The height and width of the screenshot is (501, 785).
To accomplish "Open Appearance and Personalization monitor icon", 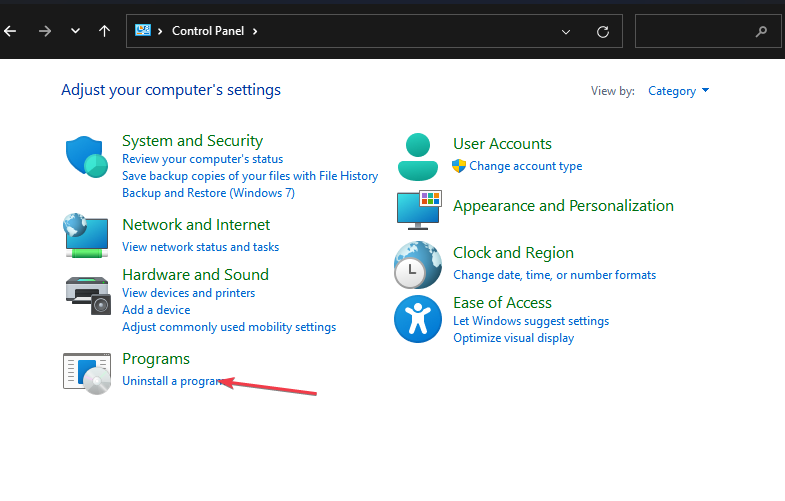I will tap(418, 208).
